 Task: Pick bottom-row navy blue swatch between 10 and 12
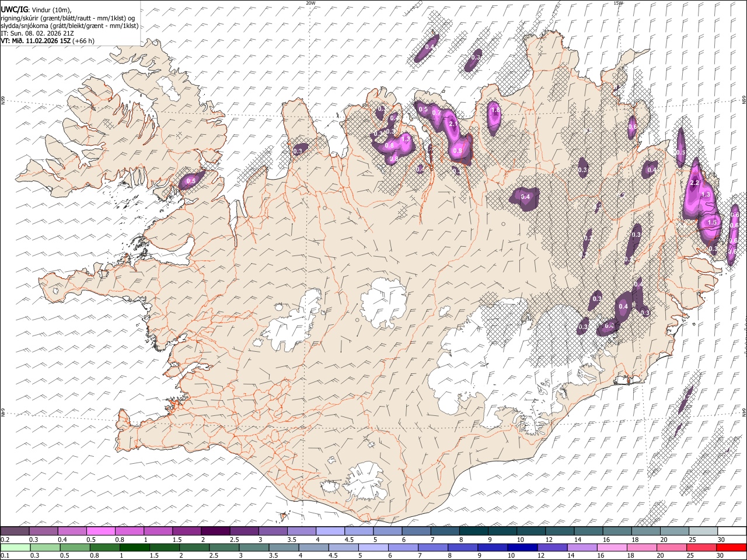coord(522,547)
